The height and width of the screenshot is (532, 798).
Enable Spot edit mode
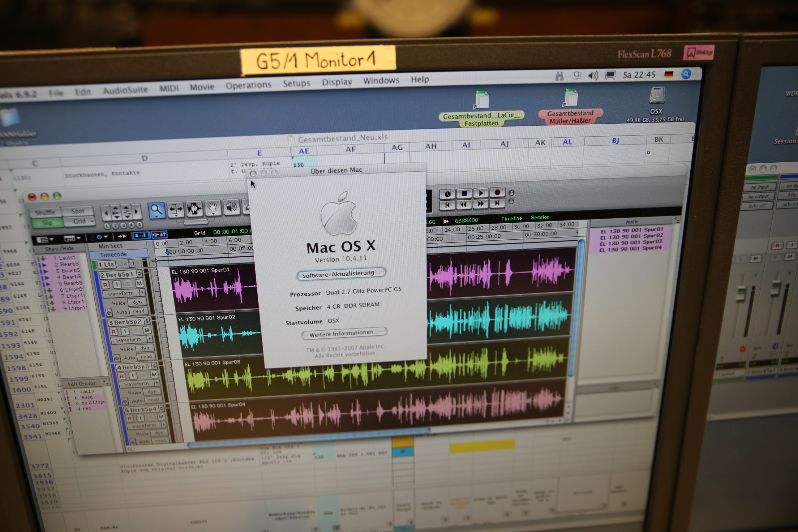pos(78,211)
